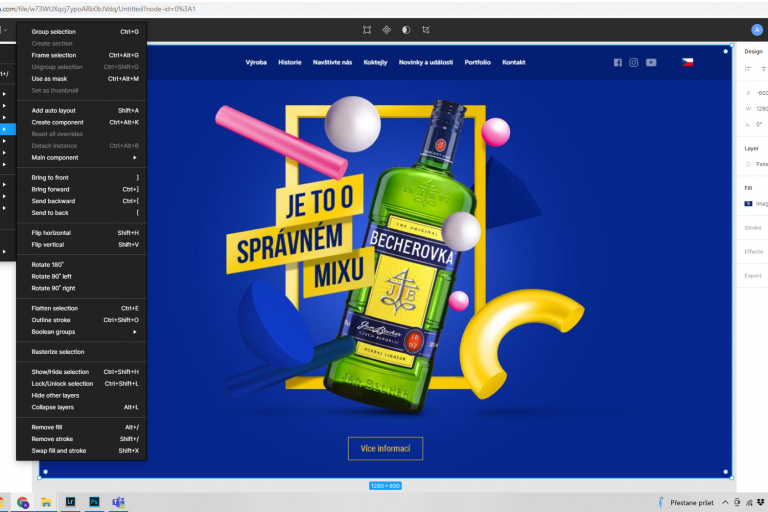Click the Fill image swatch
Screen dimensions: 768x512
(x=748, y=203)
